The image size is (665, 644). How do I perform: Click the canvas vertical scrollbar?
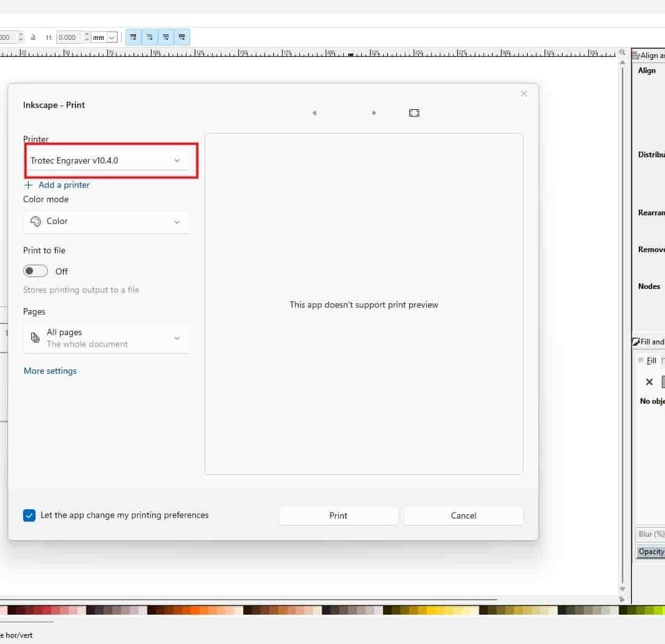pyautogui.click(x=622, y=324)
